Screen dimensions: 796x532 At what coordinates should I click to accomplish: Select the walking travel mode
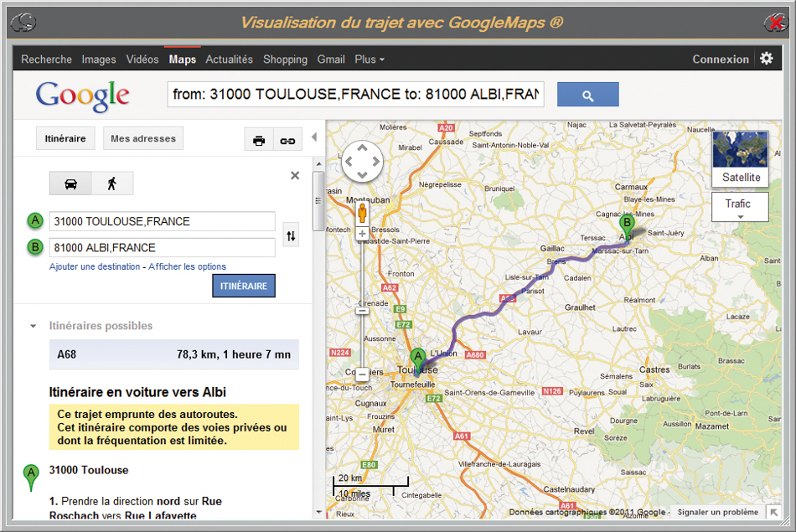click(112, 183)
